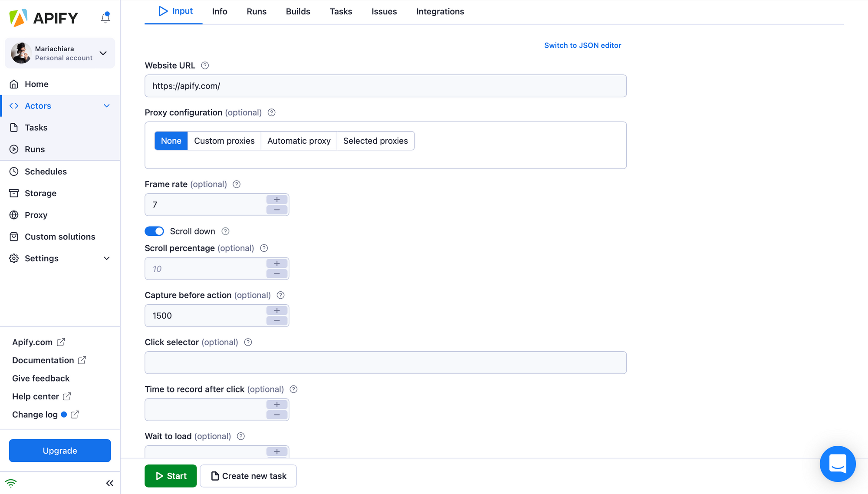868x494 pixels.
Task: Select the None proxy configuration option
Action: tap(171, 140)
